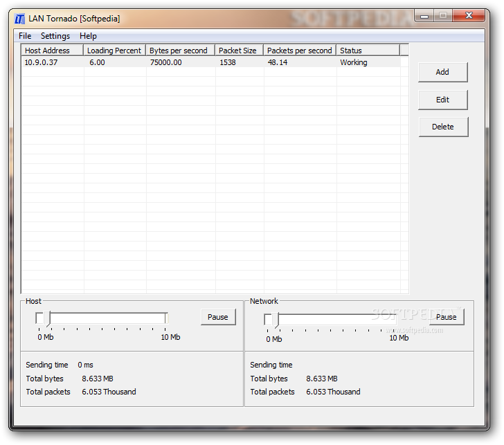This screenshot has width=504, height=445.
Task: Click Host total bytes value 8.633 MB
Action: (x=98, y=379)
